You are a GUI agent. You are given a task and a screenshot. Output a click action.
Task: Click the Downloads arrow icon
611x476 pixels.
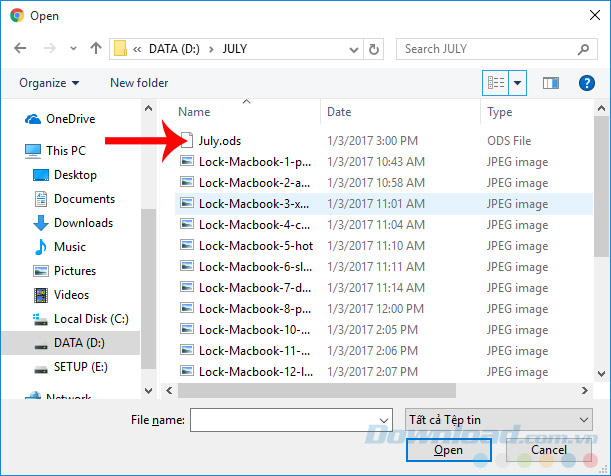pyautogui.click(x=41, y=223)
